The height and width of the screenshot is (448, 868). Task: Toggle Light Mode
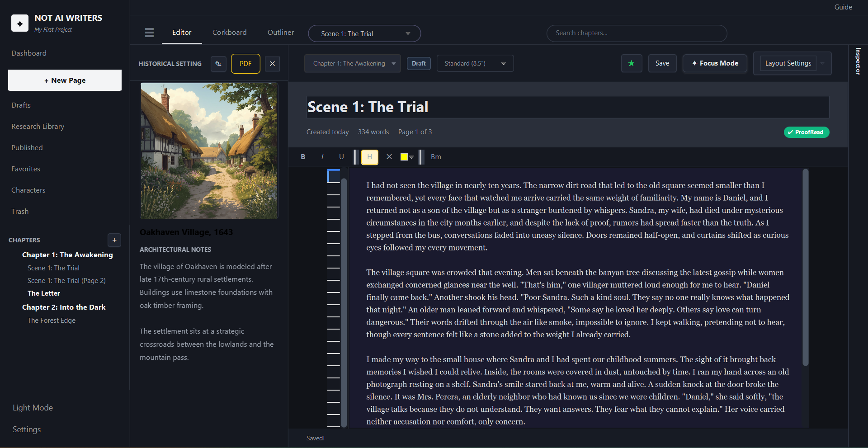click(x=33, y=408)
